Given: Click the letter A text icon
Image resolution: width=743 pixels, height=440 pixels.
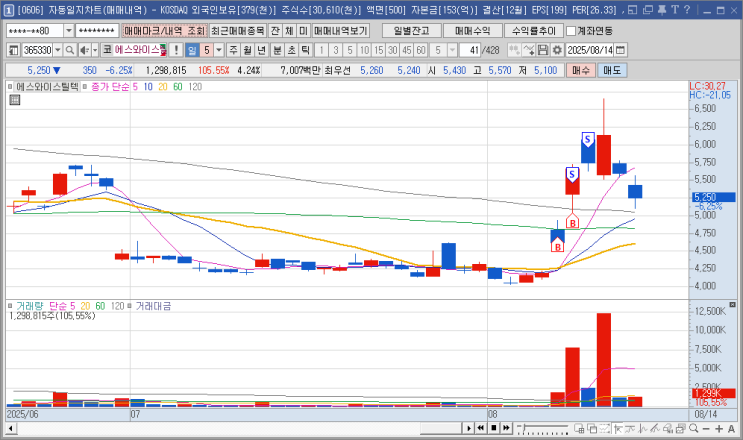Looking at the screenshot, I should point(731,429).
